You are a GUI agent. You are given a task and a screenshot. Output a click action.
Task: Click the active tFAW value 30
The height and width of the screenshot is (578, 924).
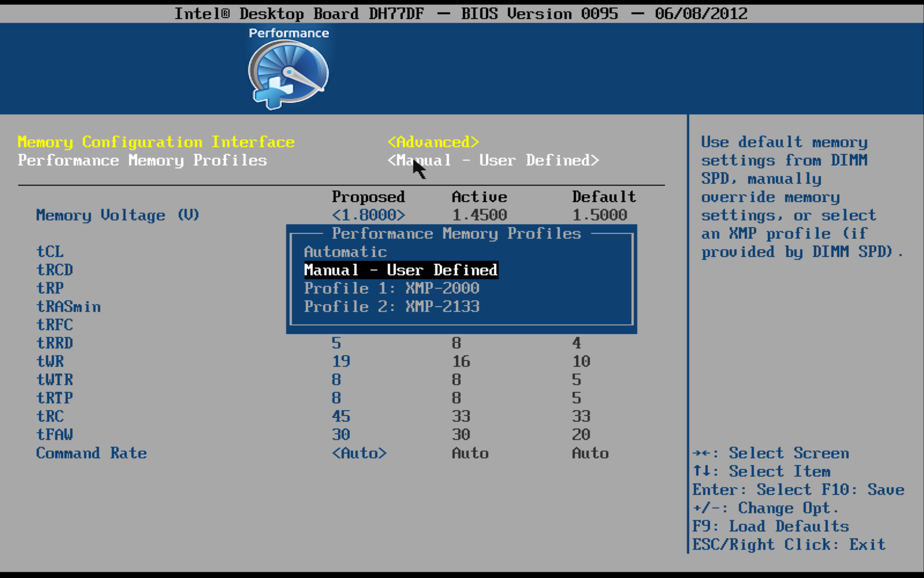(461, 434)
